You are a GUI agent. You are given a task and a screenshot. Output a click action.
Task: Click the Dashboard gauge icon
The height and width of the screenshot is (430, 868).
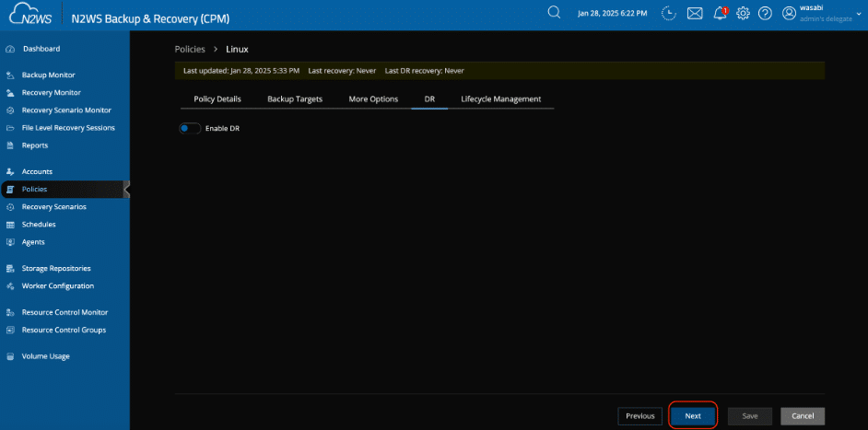(9, 49)
